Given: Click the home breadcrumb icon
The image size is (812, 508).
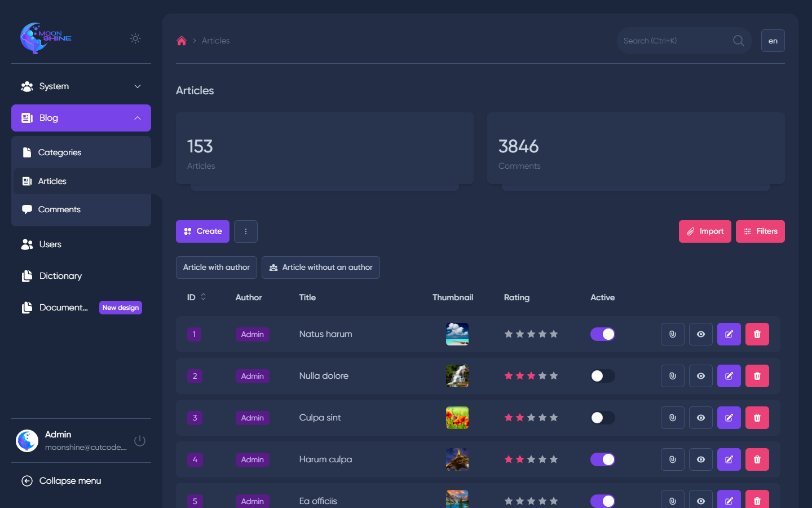Looking at the screenshot, I should coord(182,41).
